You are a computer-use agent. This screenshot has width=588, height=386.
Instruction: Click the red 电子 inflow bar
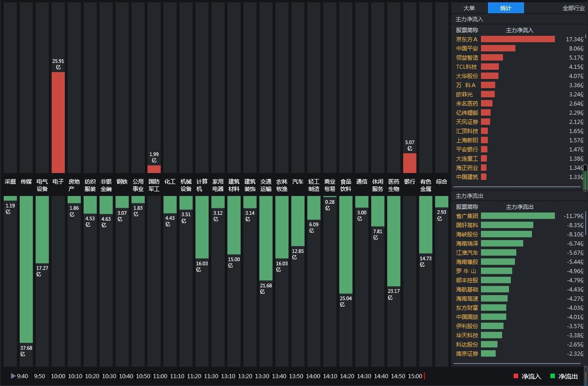click(x=58, y=122)
